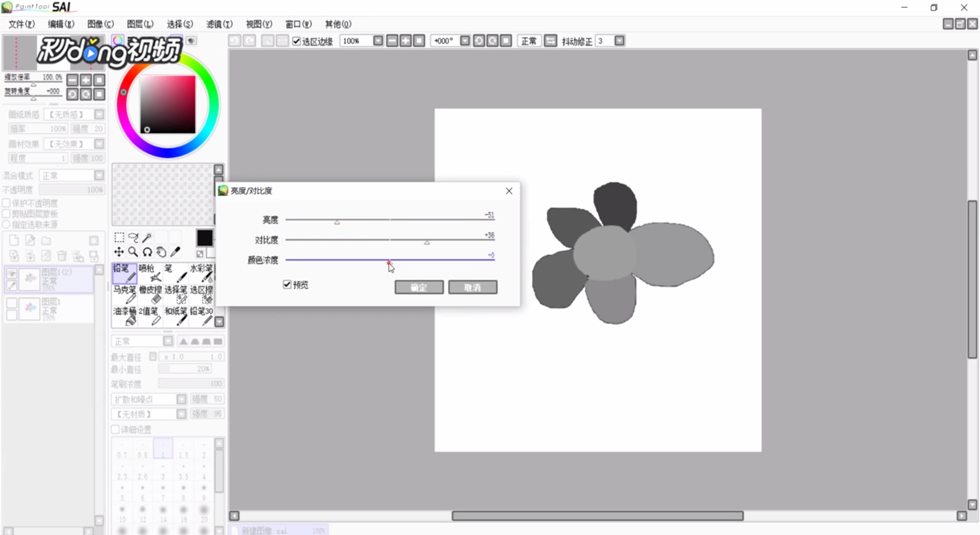Open the 选择 menu

180,24
